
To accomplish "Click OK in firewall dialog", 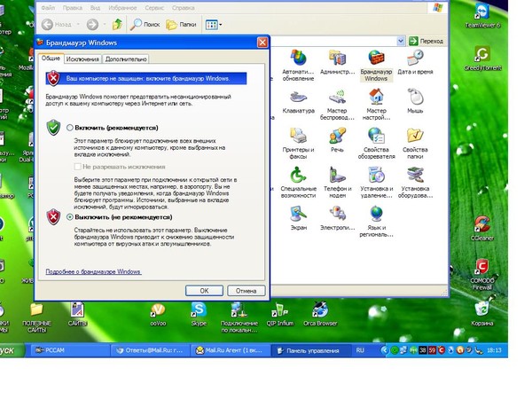I will pos(204,291).
